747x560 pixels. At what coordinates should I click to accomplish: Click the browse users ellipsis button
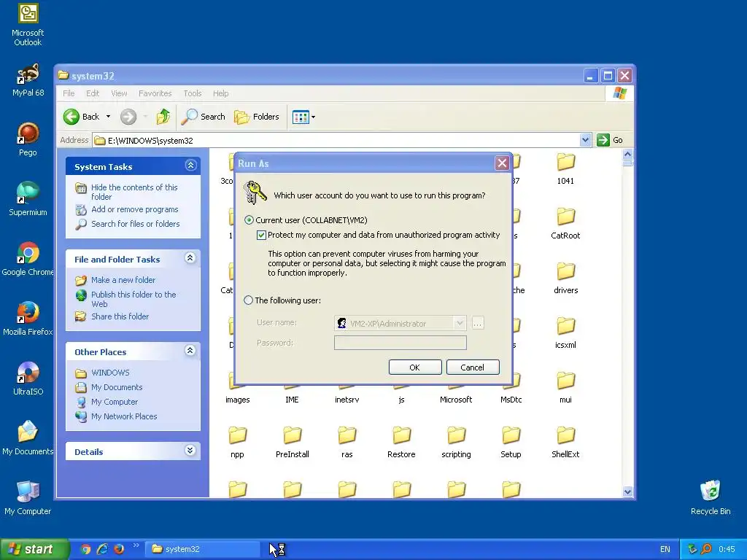point(477,323)
